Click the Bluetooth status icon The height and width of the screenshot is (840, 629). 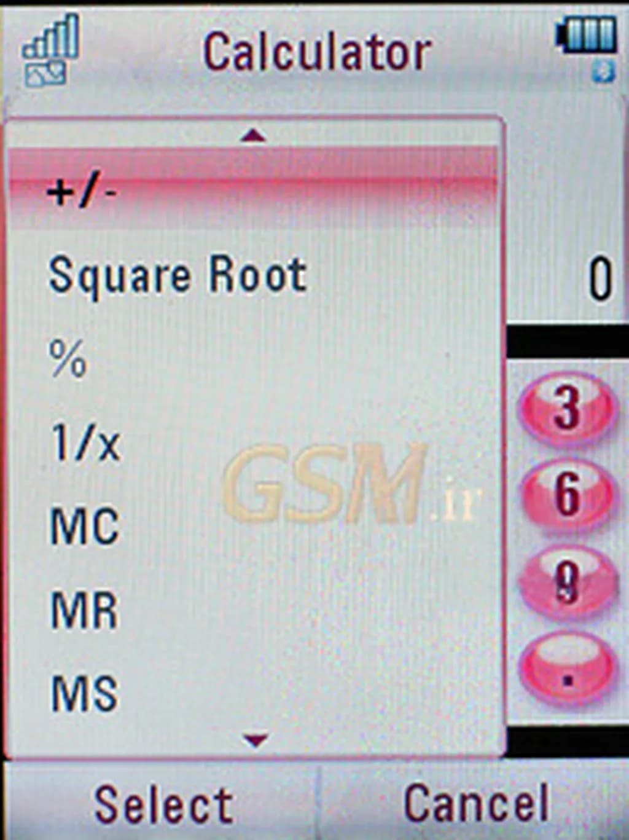603,73
